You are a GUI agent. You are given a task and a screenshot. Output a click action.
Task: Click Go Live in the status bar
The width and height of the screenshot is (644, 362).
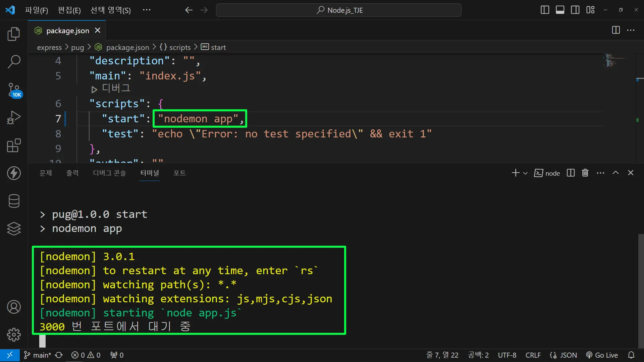coord(602,355)
